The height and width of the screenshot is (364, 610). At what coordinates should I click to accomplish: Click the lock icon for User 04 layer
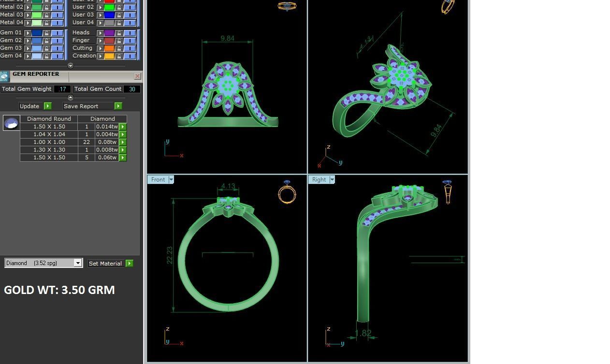tap(119, 23)
